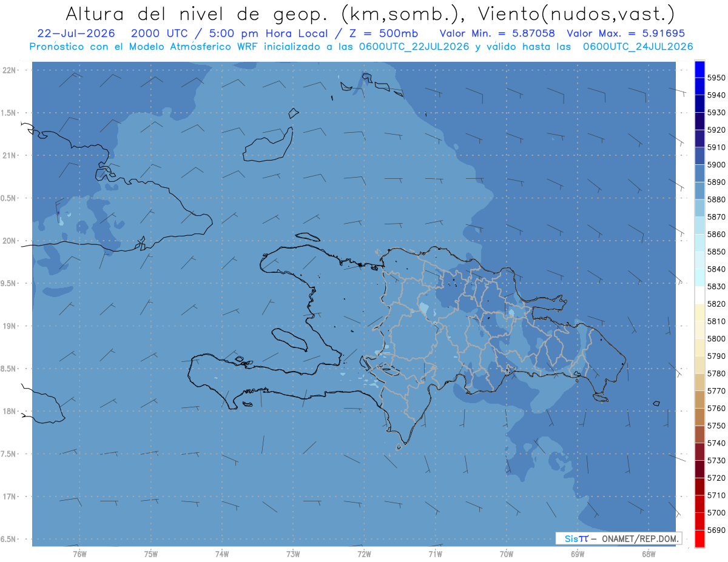This screenshot has width=728, height=562.
Task: Click the '5900' colorbar value label
Action: [x=716, y=164]
